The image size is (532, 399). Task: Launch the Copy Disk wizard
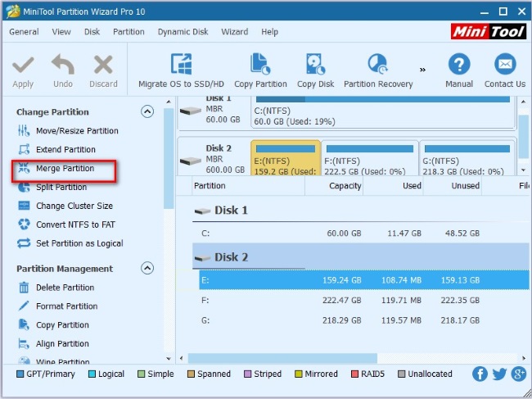[x=316, y=66]
